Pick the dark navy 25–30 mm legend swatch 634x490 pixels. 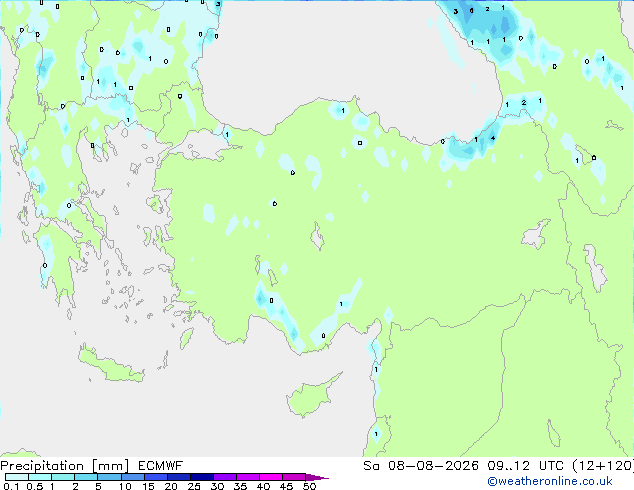(x=202, y=477)
